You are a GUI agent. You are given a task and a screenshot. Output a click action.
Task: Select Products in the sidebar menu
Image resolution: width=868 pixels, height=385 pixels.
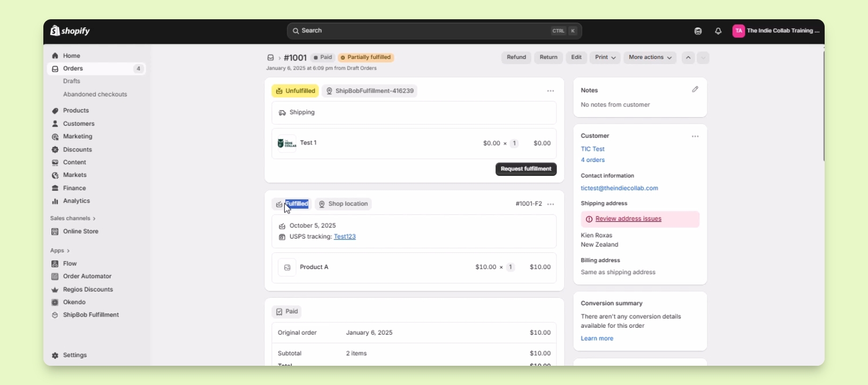76,111
